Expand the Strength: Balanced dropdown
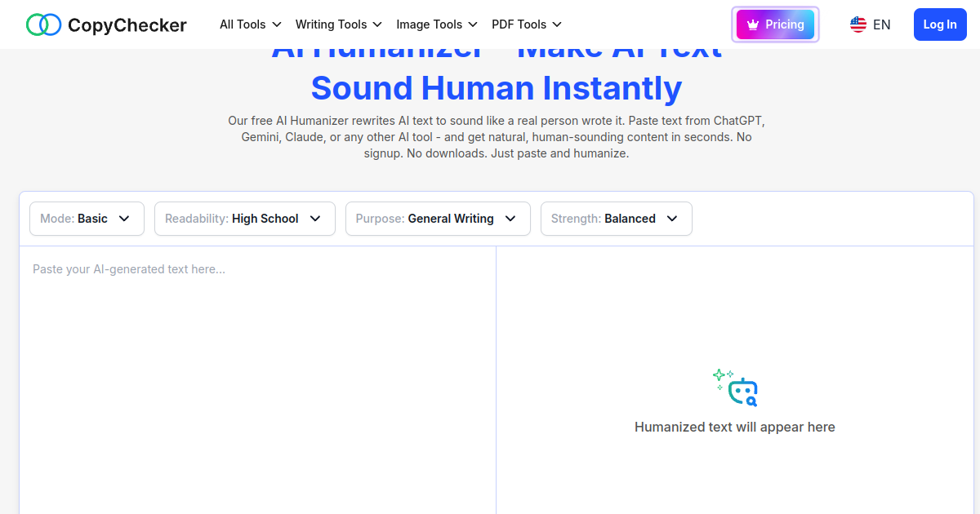 pyautogui.click(x=617, y=219)
